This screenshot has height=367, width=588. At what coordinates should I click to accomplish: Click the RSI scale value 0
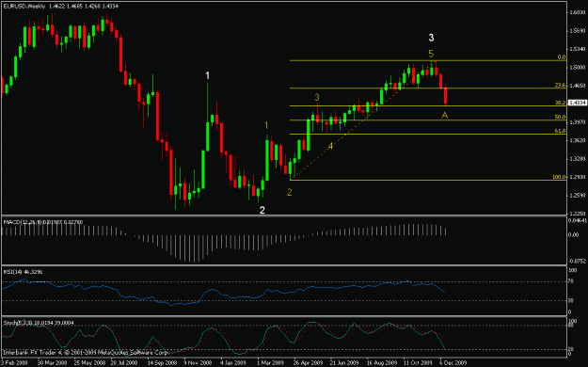tap(570, 312)
